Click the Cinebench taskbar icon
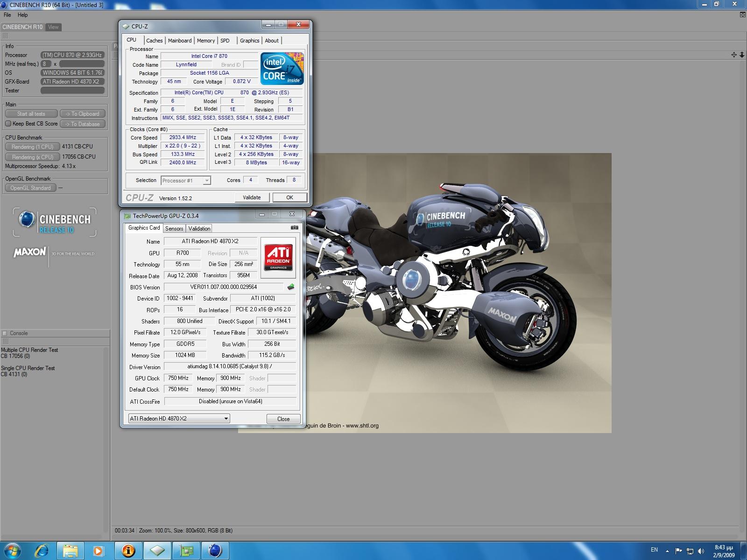747x560 pixels. point(215,551)
